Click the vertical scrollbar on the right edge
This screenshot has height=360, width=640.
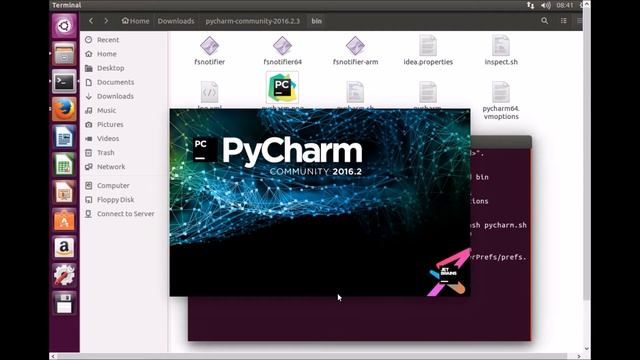click(x=587, y=155)
